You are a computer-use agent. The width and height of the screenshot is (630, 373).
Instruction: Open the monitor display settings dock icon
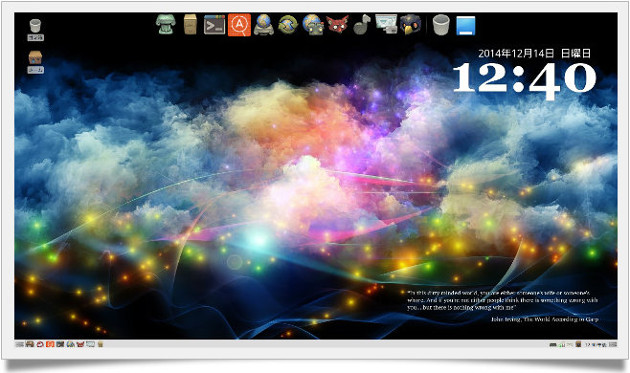(x=386, y=24)
